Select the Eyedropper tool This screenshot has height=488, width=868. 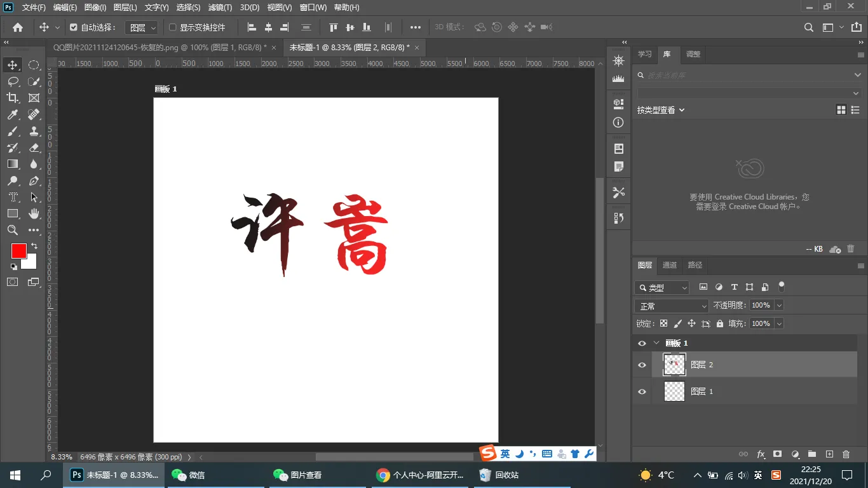pyautogui.click(x=13, y=114)
